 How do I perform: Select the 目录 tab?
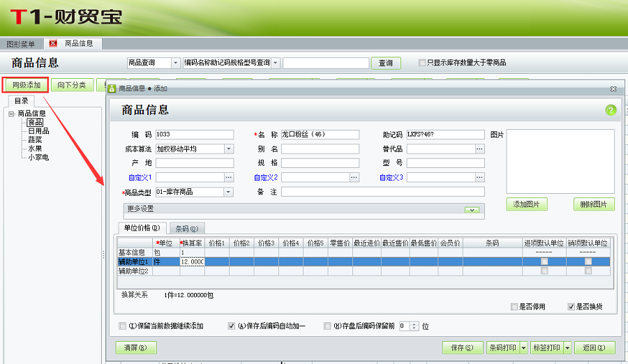pyautogui.click(x=22, y=101)
